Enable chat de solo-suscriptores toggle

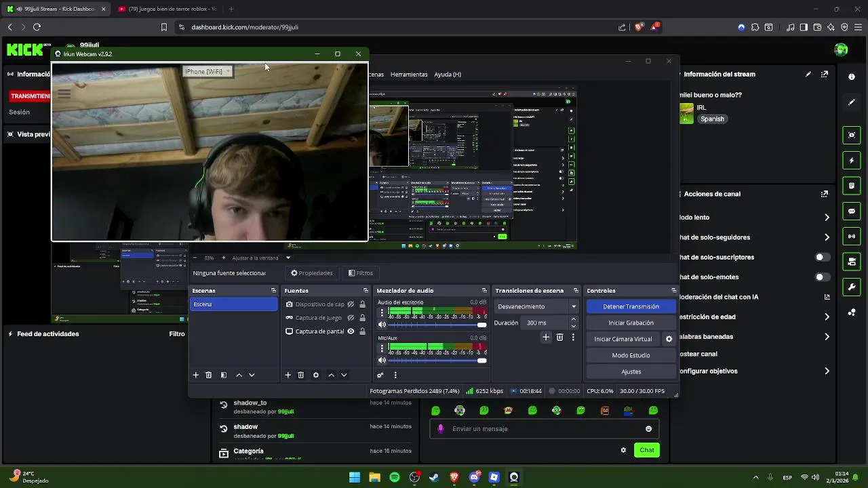coord(822,258)
